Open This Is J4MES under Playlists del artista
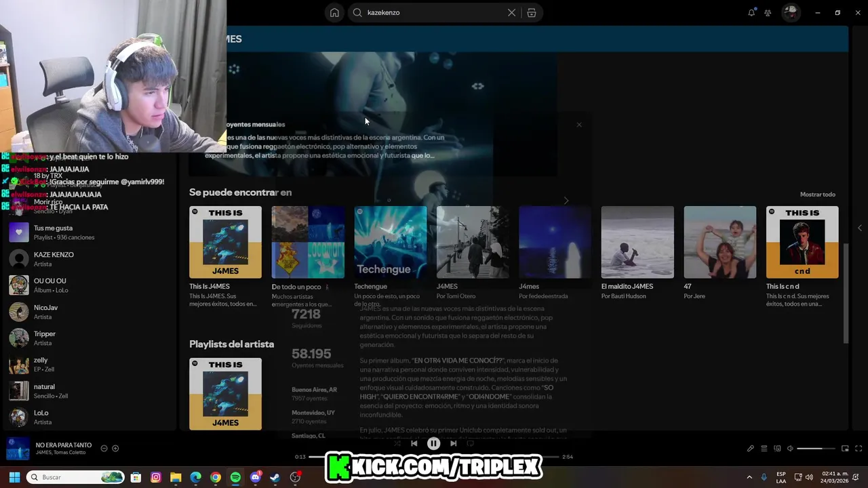 pos(225,394)
